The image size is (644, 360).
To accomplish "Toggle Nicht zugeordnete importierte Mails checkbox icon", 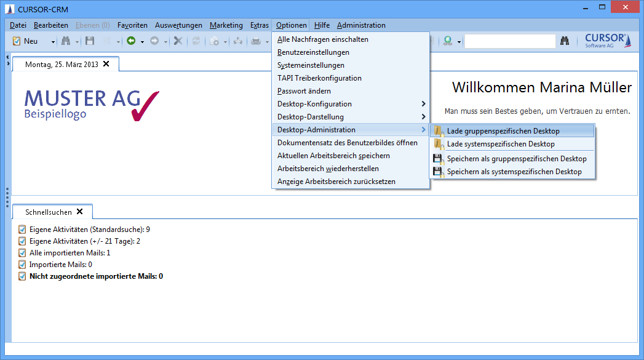I will click(x=23, y=276).
